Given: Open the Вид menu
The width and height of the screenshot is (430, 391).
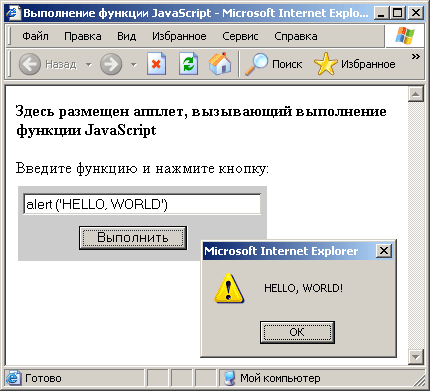Looking at the screenshot, I should [127, 36].
